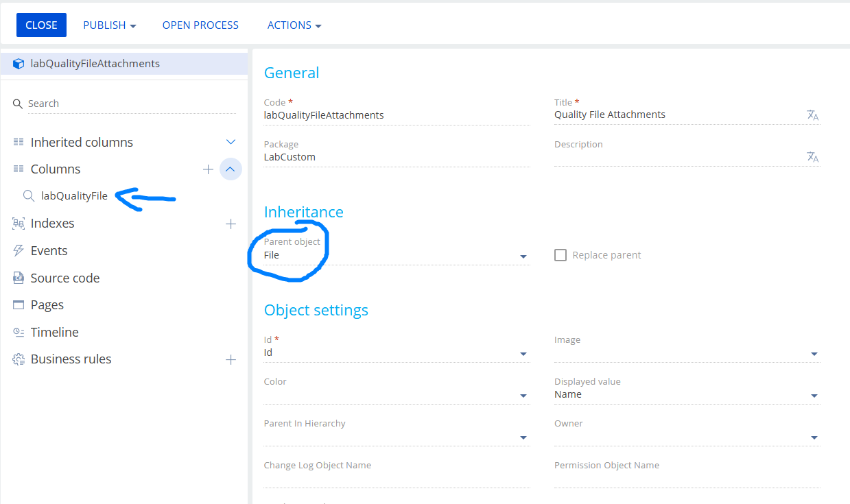The height and width of the screenshot is (504, 850).
Task: Collapse the Columns section chevron
Action: pyautogui.click(x=231, y=169)
